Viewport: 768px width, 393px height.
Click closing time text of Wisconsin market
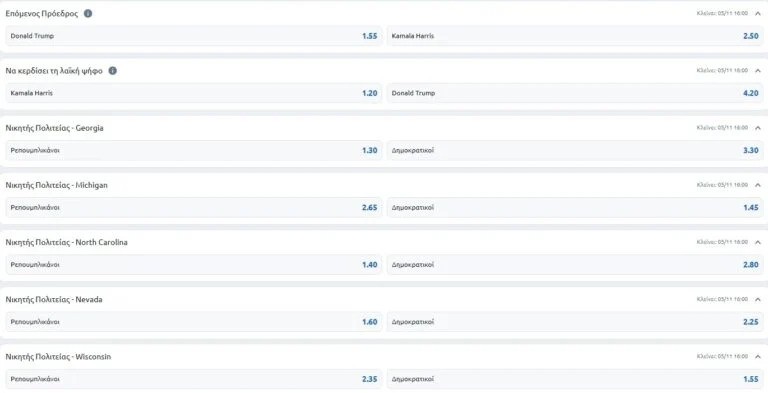pos(722,357)
